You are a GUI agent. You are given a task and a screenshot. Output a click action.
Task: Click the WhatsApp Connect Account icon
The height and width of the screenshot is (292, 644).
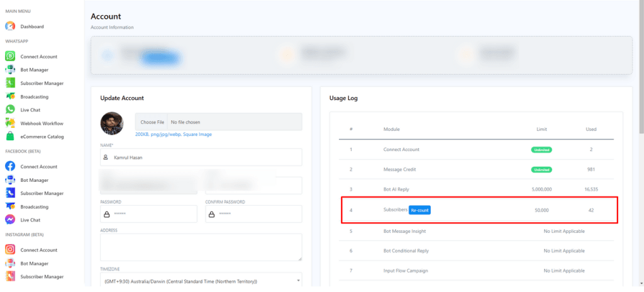click(x=10, y=57)
